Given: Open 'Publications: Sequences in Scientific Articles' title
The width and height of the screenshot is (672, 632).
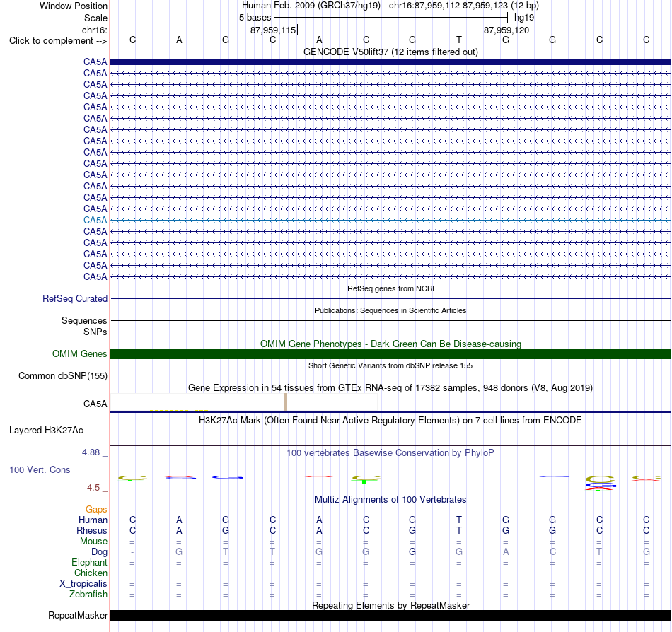Looking at the screenshot, I should tap(390, 310).
